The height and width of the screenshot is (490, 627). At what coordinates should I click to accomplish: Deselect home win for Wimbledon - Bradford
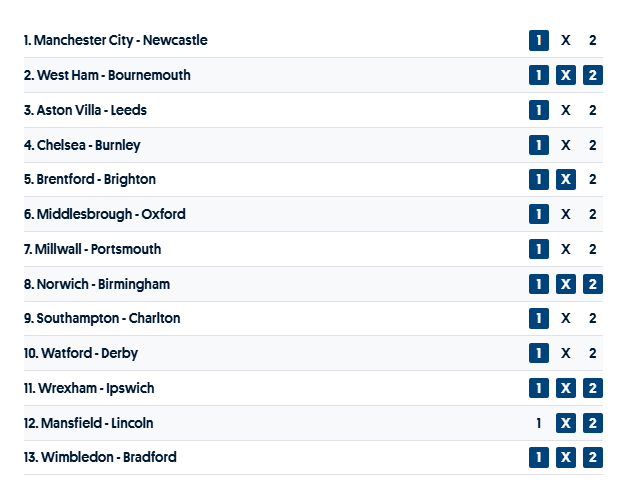[x=539, y=457]
